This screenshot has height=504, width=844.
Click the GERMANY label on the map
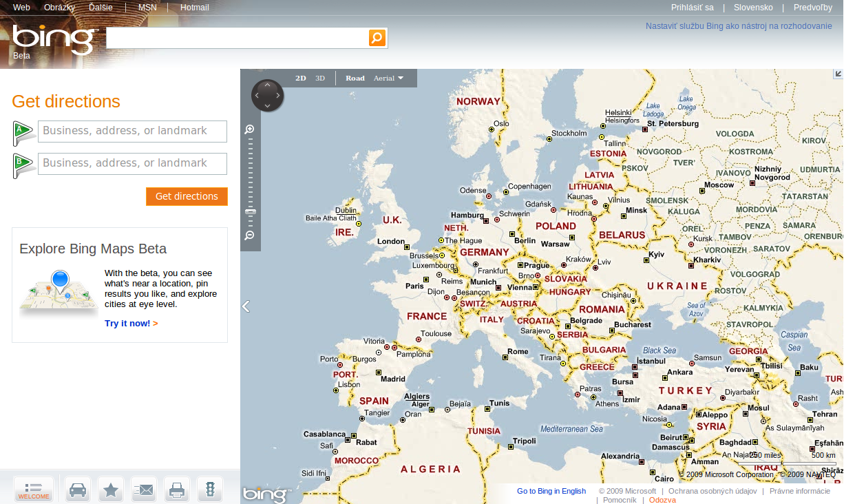pyautogui.click(x=485, y=253)
